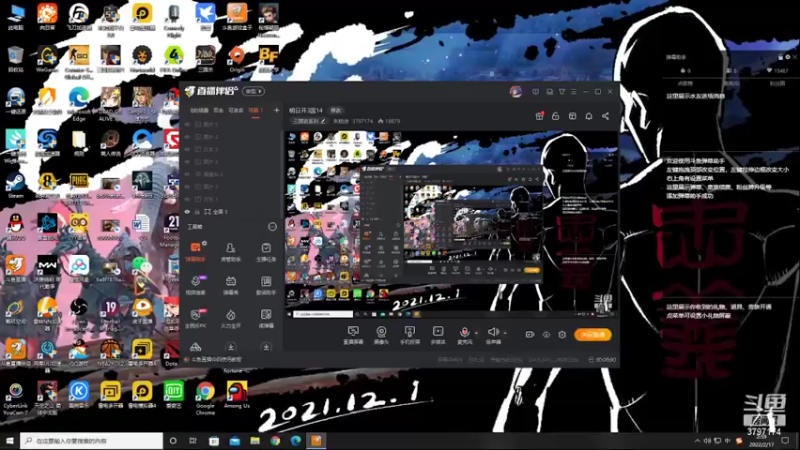Toggle visibility of layer 图片 5
The width and height of the screenshot is (800, 450).
point(187,124)
